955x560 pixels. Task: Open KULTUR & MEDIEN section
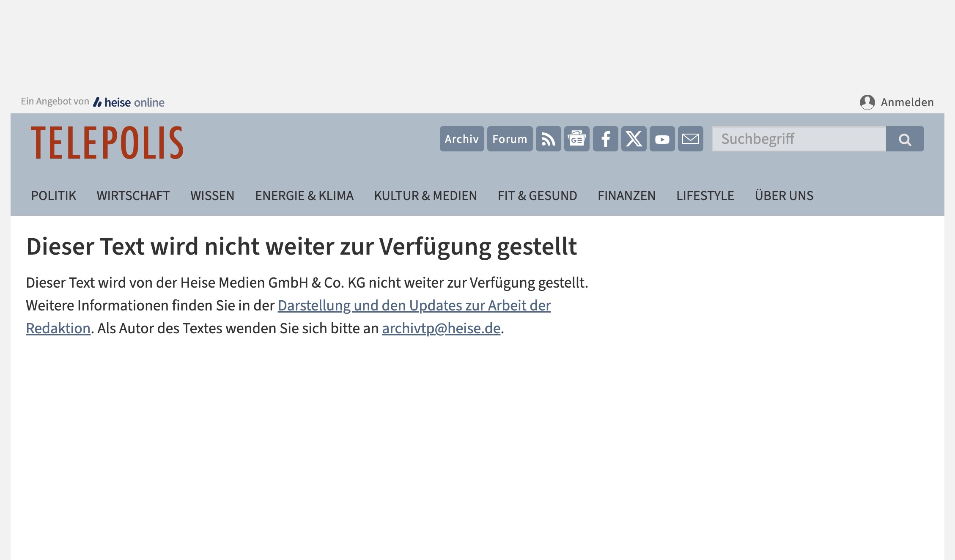[x=425, y=196]
